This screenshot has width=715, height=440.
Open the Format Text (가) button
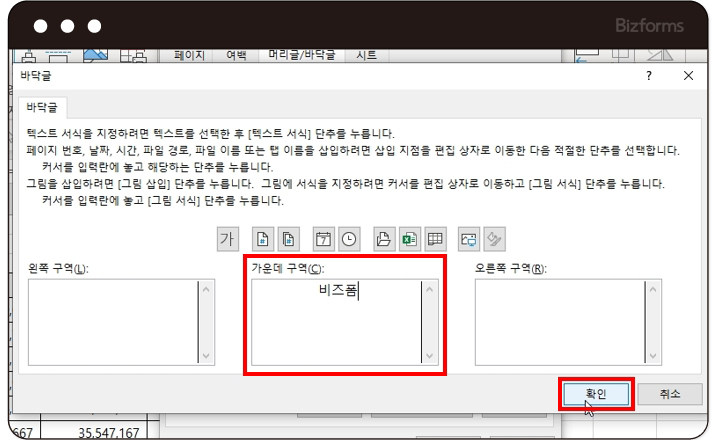228,239
